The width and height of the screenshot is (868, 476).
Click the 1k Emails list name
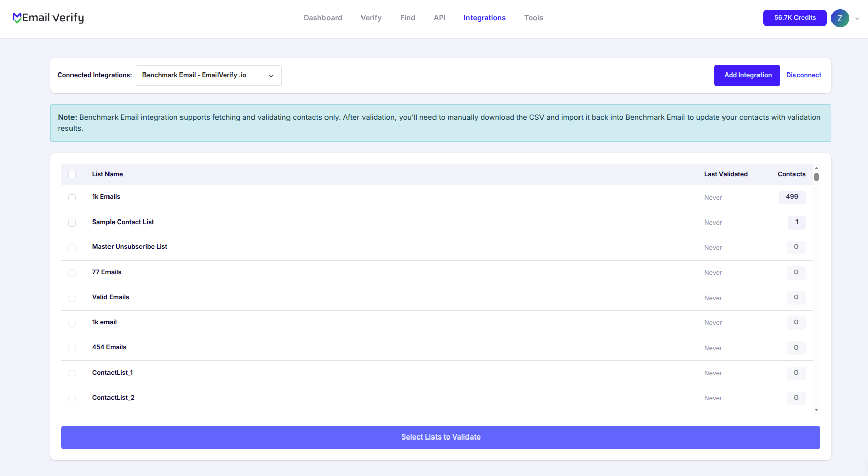[106, 197]
